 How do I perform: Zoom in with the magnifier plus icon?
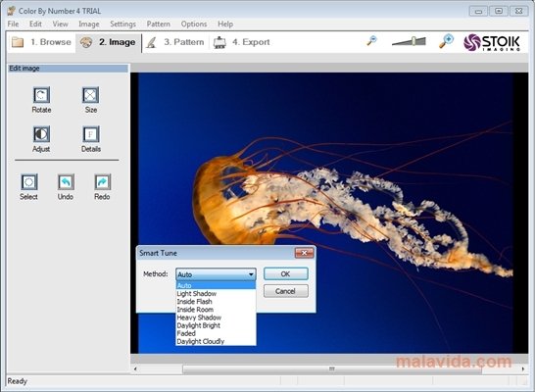446,41
